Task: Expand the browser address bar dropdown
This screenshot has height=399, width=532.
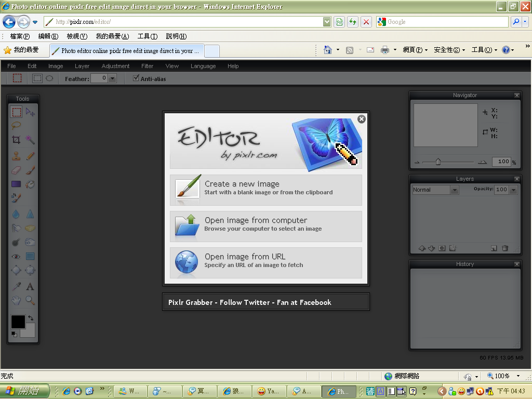Action: 327,22
